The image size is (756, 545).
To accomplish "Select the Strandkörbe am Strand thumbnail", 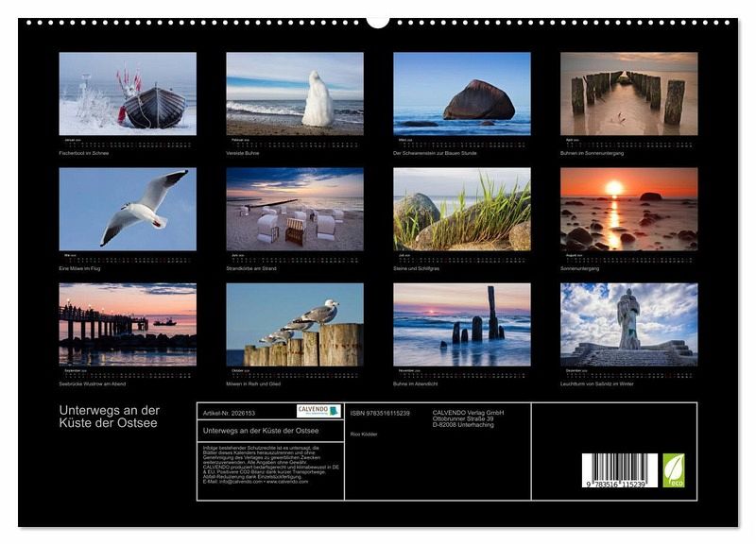I will point(294,209).
